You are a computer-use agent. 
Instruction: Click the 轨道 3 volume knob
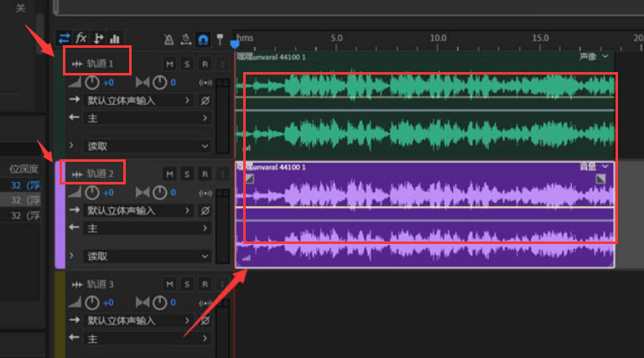[x=92, y=303]
